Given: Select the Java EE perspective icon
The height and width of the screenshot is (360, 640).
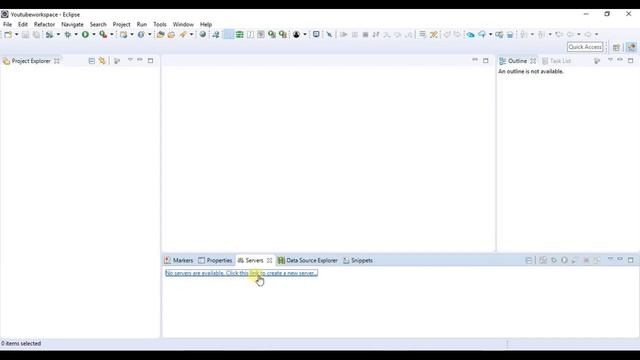Looking at the screenshot, I should (x=631, y=47).
